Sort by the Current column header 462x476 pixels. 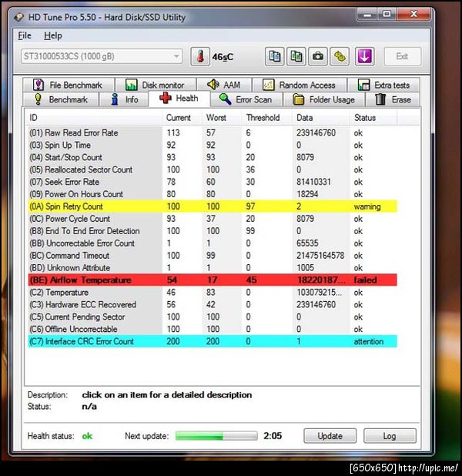point(182,118)
